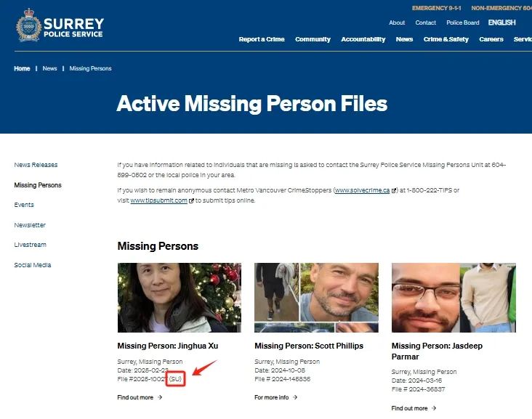Click the arrow icon next to Jinghua Xu's Find out more
The width and height of the screenshot is (532, 419).
tap(160, 397)
